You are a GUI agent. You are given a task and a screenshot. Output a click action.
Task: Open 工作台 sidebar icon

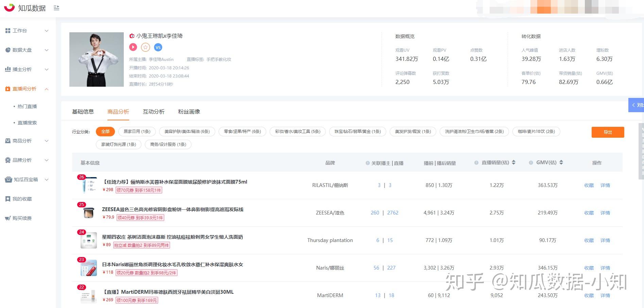8,31
